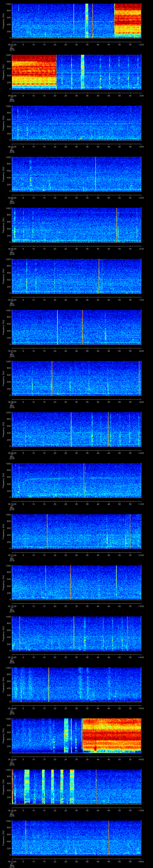
Task: Click the 18:10:00 start time label
Action: (12, 504)
